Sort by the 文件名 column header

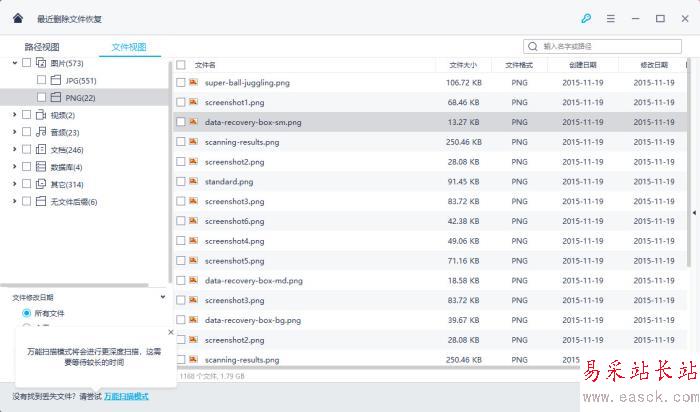point(205,65)
